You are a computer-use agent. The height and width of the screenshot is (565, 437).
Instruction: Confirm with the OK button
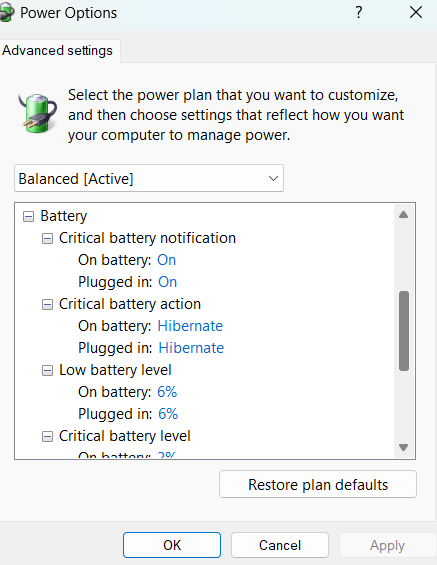172,545
